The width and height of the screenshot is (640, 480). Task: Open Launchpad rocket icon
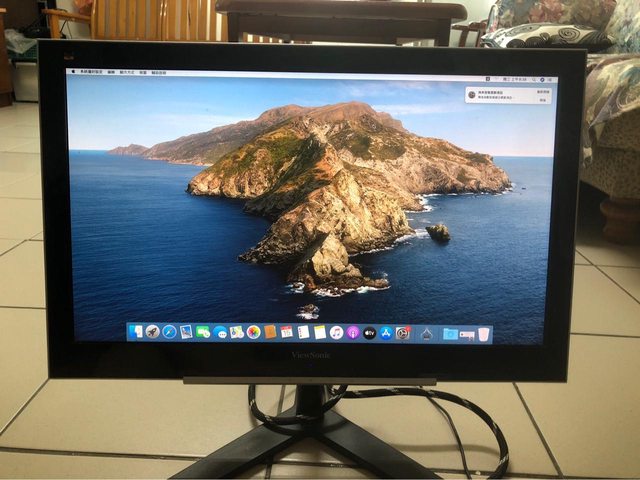coord(153,331)
